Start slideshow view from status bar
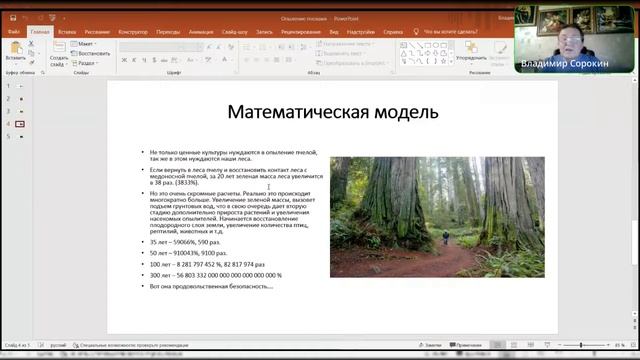 click(x=547, y=345)
